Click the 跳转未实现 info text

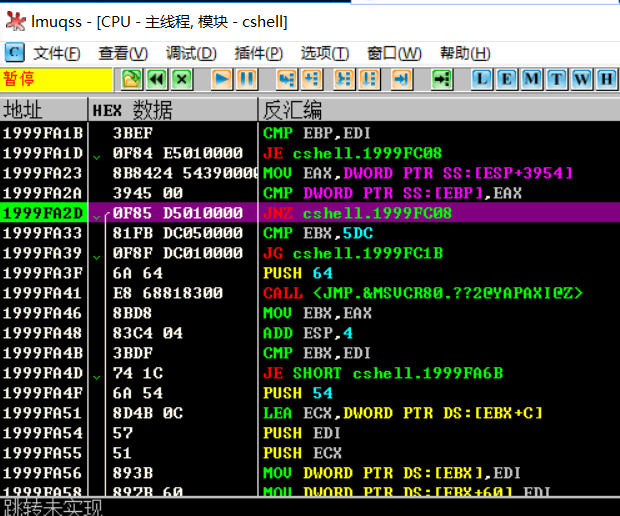(x=53, y=507)
